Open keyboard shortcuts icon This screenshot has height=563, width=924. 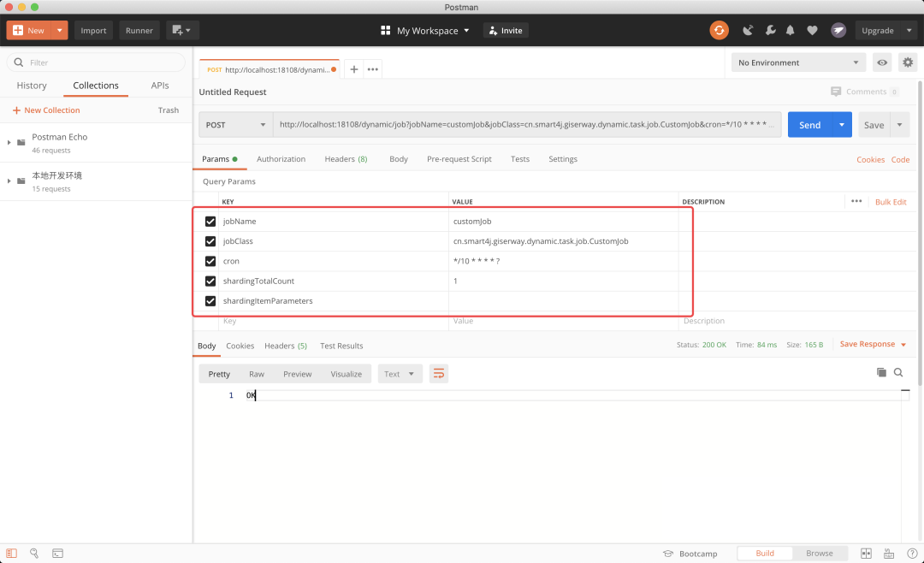point(889,554)
